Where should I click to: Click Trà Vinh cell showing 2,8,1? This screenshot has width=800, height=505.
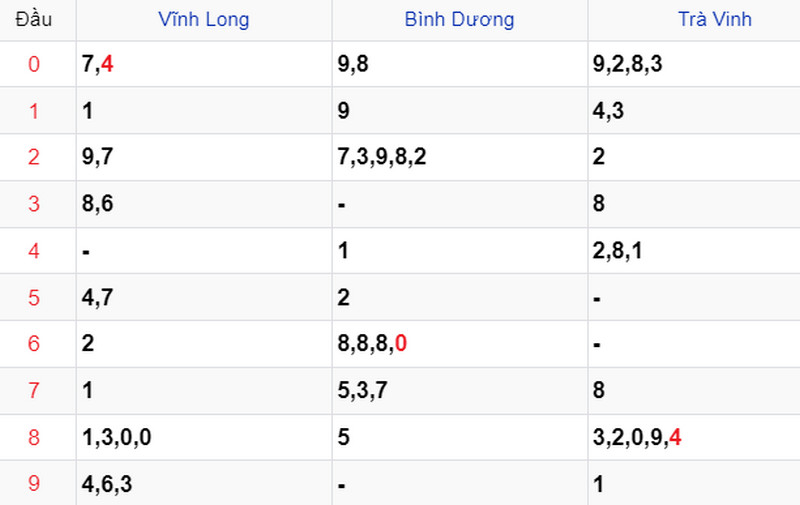point(694,250)
